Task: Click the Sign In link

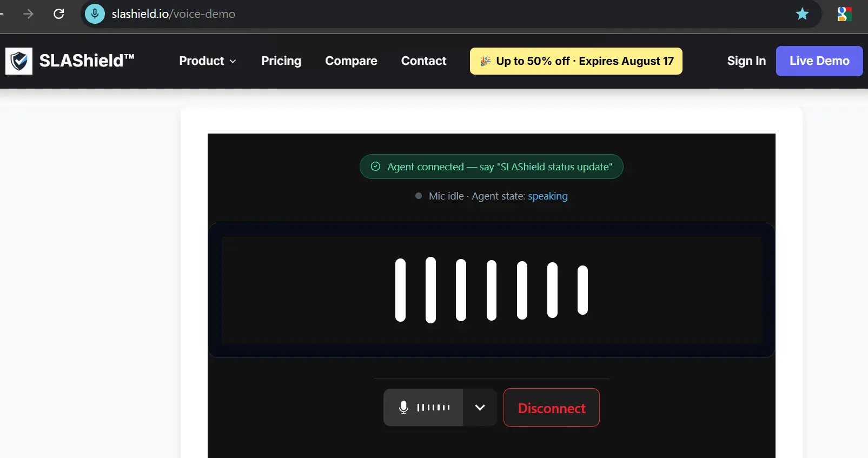Action: 746,61
